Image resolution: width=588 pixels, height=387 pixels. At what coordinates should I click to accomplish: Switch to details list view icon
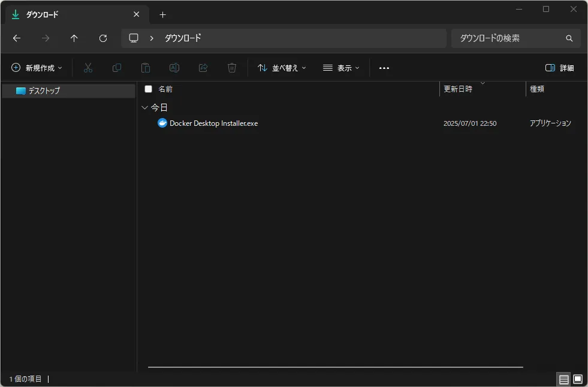pyautogui.click(x=563, y=379)
